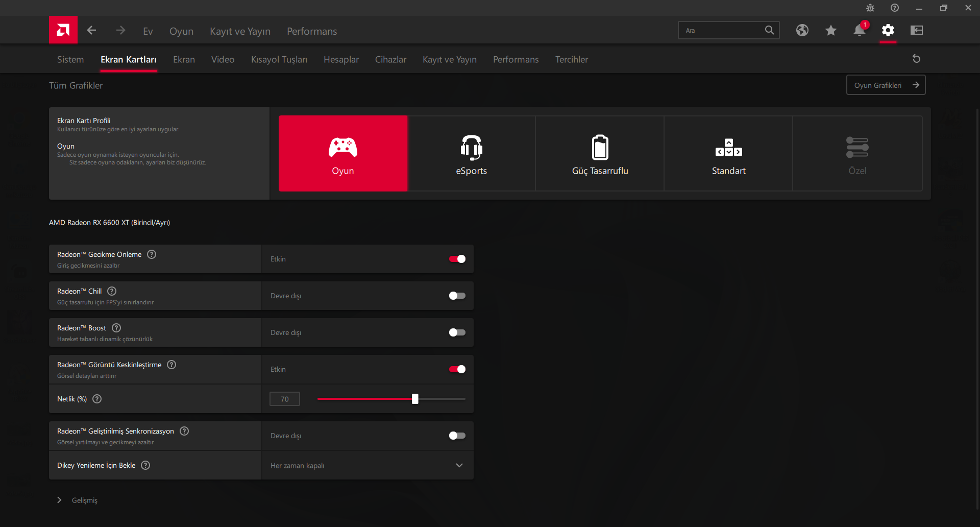The image size is (980, 527).
Task: Select the Özel graphics profile
Action: pos(857,153)
